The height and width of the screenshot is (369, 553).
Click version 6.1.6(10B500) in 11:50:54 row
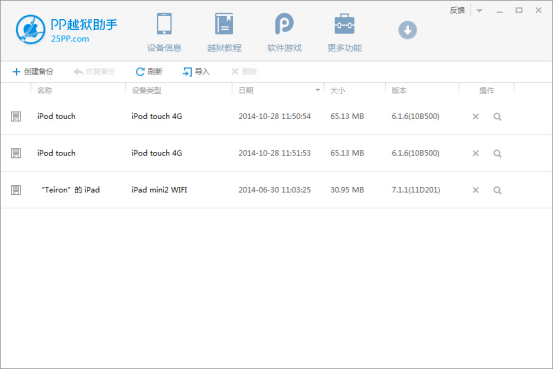click(415, 116)
